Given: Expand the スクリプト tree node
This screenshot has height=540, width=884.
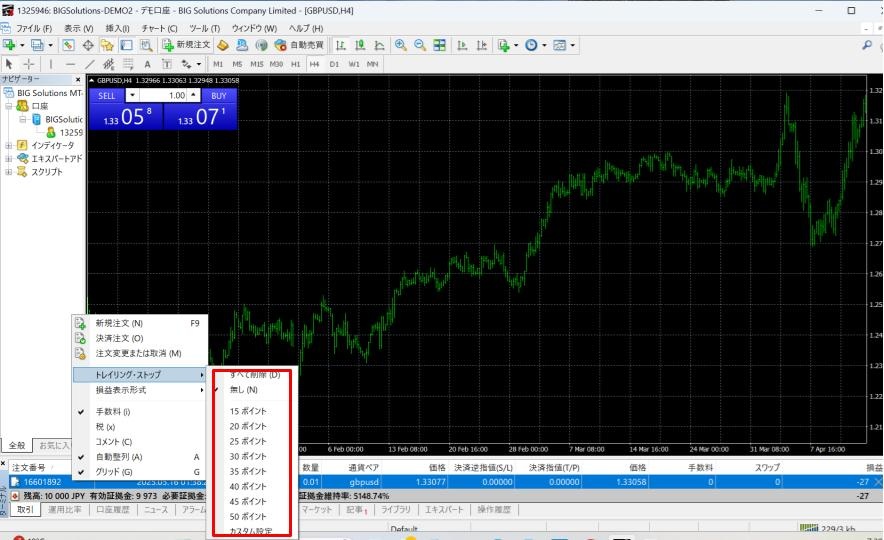Looking at the screenshot, I should pos(9,171).
